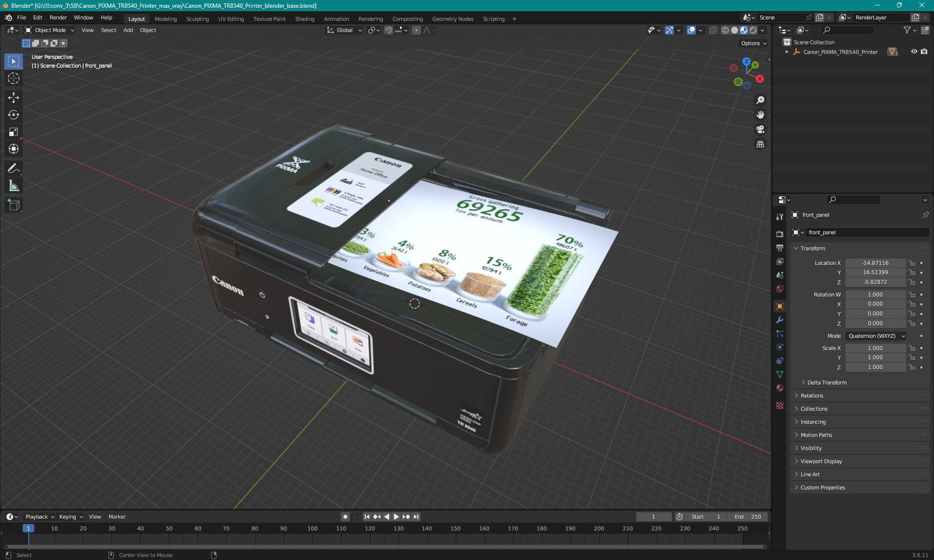Toggle X-ray display mode
This screenshot has height=560, width=934.
pos(713,30)
